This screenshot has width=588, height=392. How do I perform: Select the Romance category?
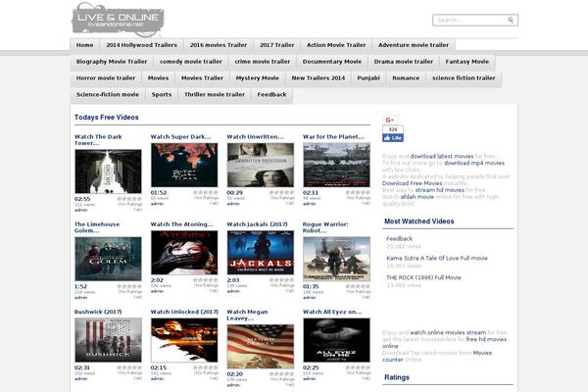[406, 78]
